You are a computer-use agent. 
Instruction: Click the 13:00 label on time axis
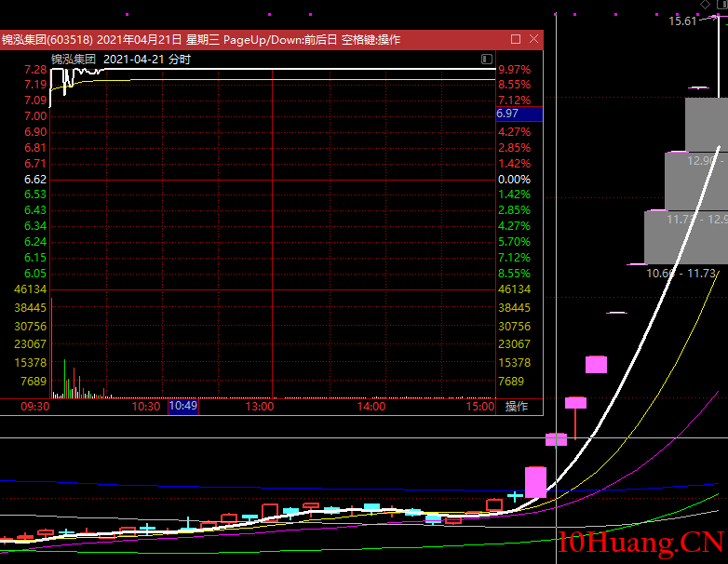(x=260, y=407)
